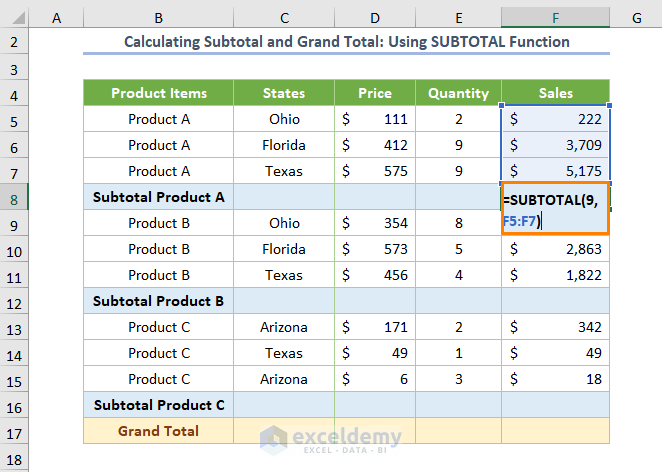Select the Product Items header cell

(x=159, y=93)
